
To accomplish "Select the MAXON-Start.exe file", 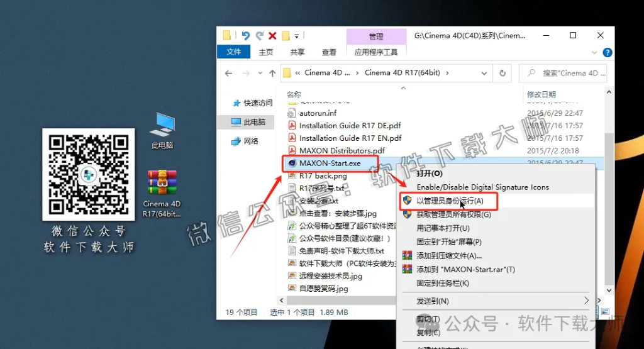I will [330, 163].
